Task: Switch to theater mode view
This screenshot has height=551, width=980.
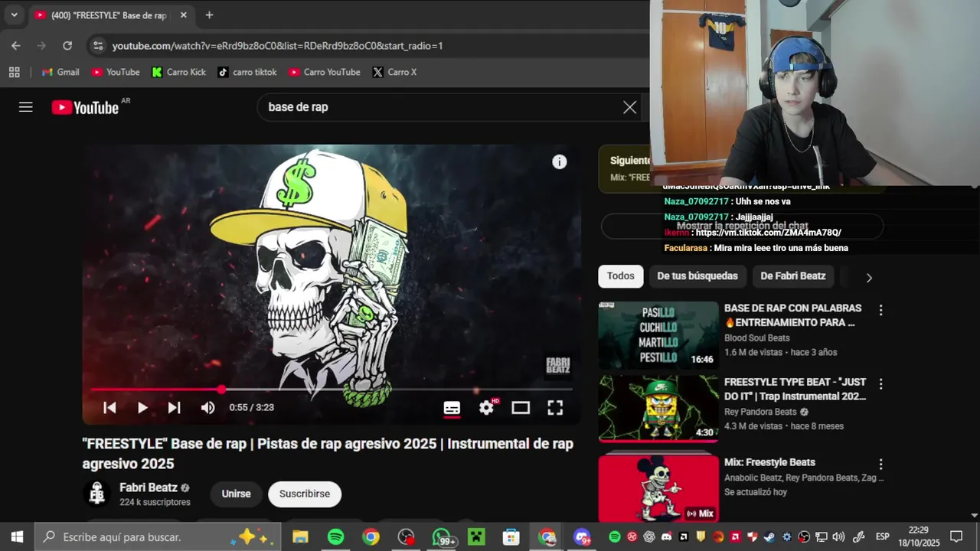Action: tap(521, 407)
